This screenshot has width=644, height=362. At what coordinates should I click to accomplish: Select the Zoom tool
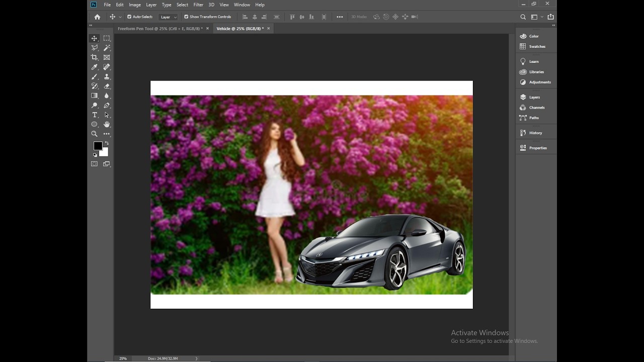94,134
